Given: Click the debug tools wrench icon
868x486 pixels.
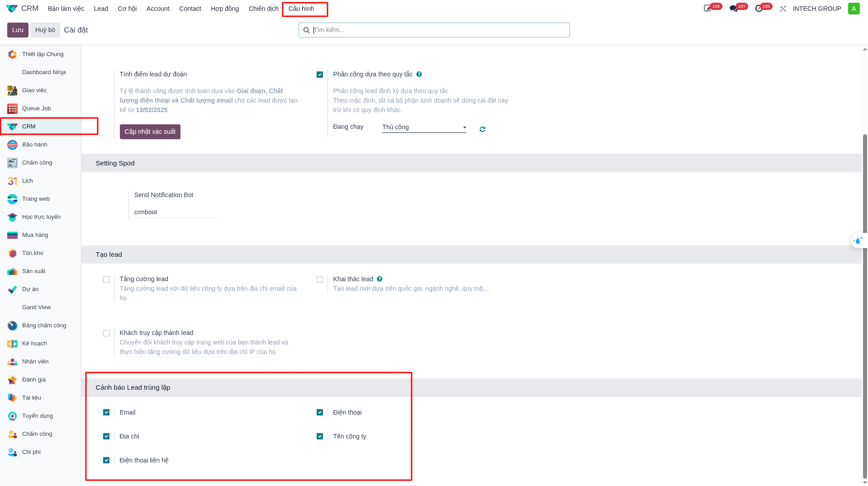Looking at the screenshot, I should pyautogui.click(x=783, y=9).
